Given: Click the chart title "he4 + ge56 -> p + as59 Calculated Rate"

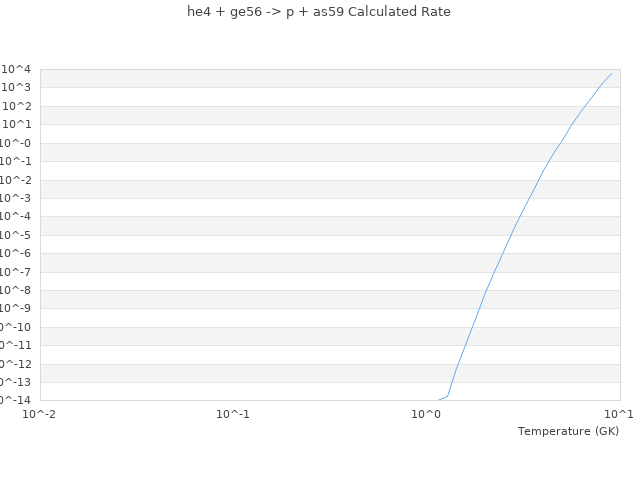Looking at the screenshot, I should coord(319,12).
